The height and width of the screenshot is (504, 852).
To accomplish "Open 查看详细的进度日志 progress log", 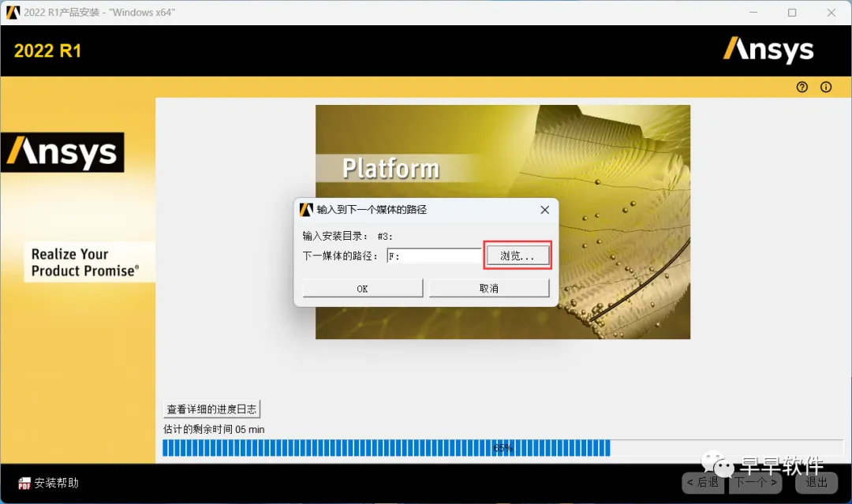I will [x=211, y=409].
